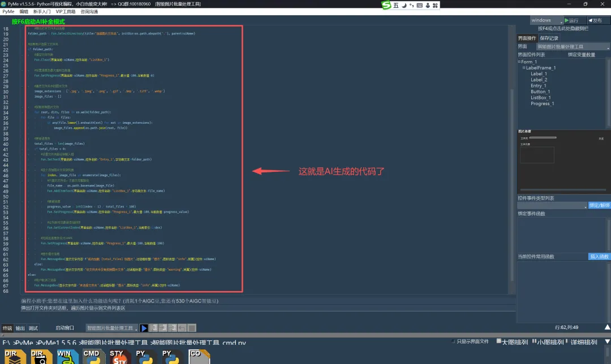The image size is (611, 364).
Task: Click code line number 62
Action: [6, 259]
